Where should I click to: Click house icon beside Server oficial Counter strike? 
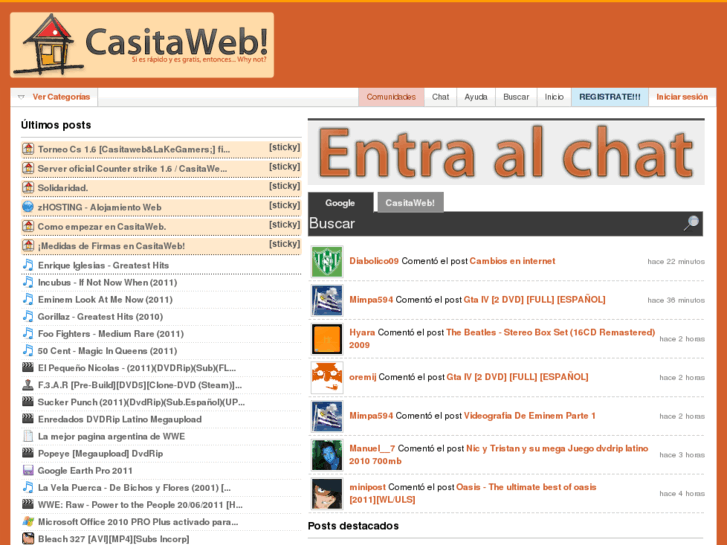point(28,168)
